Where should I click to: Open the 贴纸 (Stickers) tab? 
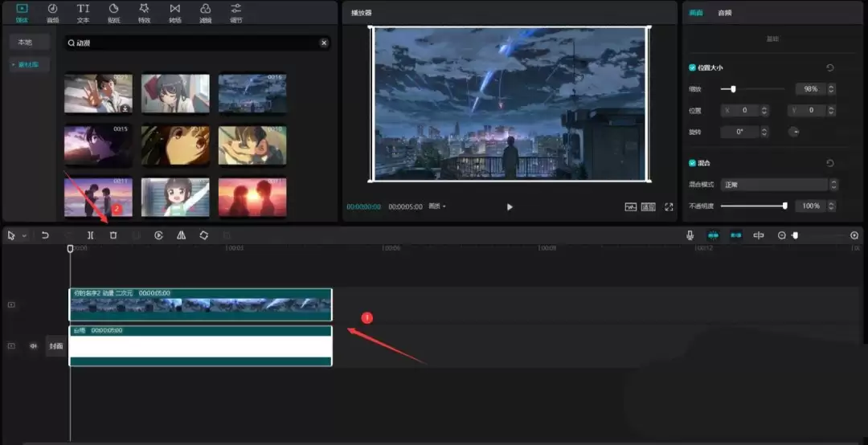point(113,12)
